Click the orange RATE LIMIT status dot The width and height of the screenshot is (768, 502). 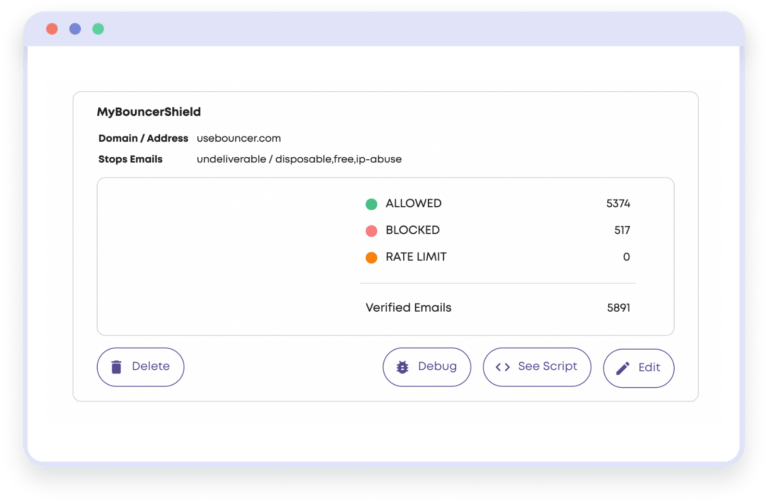(371, 258)
